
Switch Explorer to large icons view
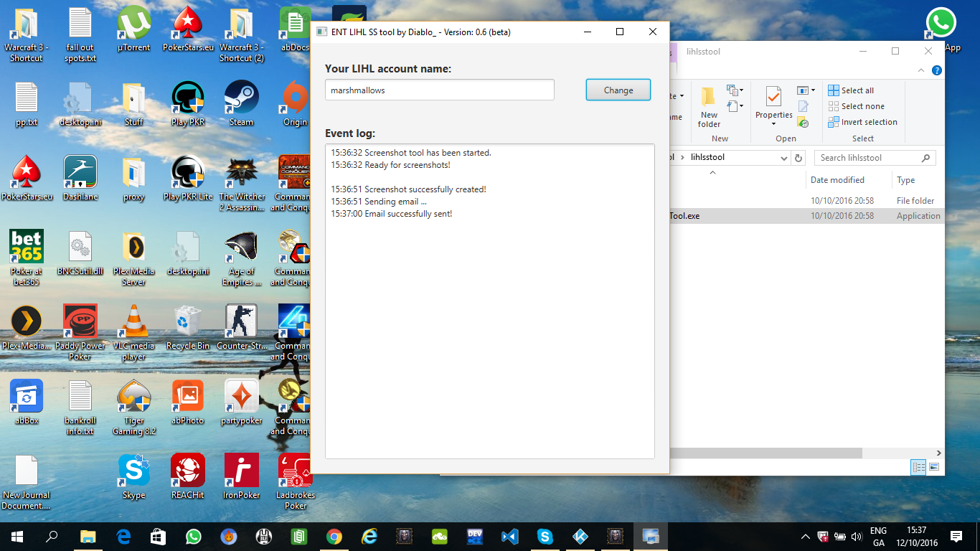point(934,467)
